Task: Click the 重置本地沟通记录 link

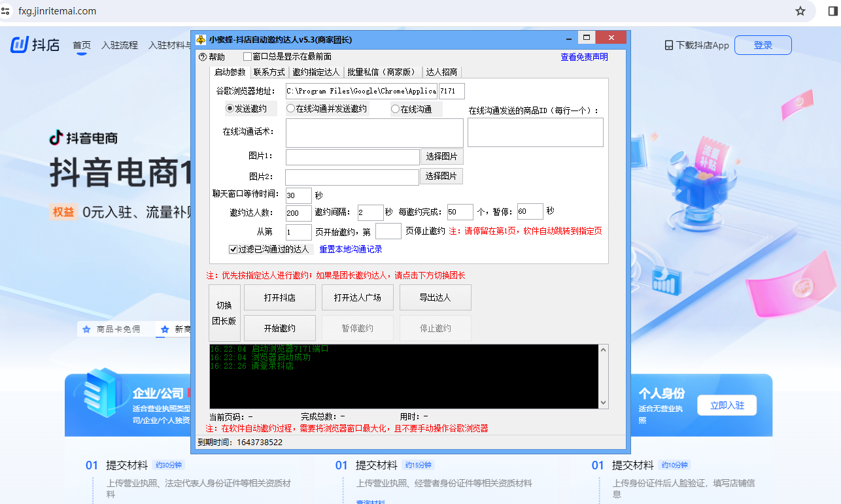Action: pos(351,249)
